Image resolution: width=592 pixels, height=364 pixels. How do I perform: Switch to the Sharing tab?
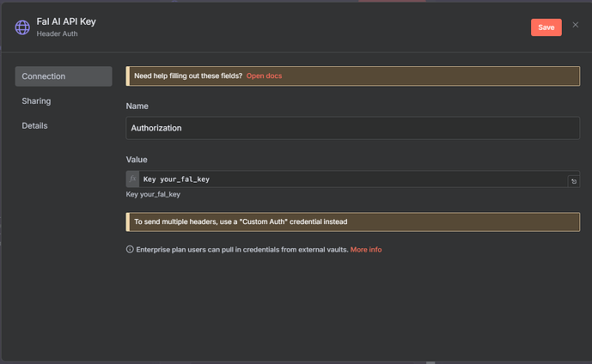[x=36, y=101]
